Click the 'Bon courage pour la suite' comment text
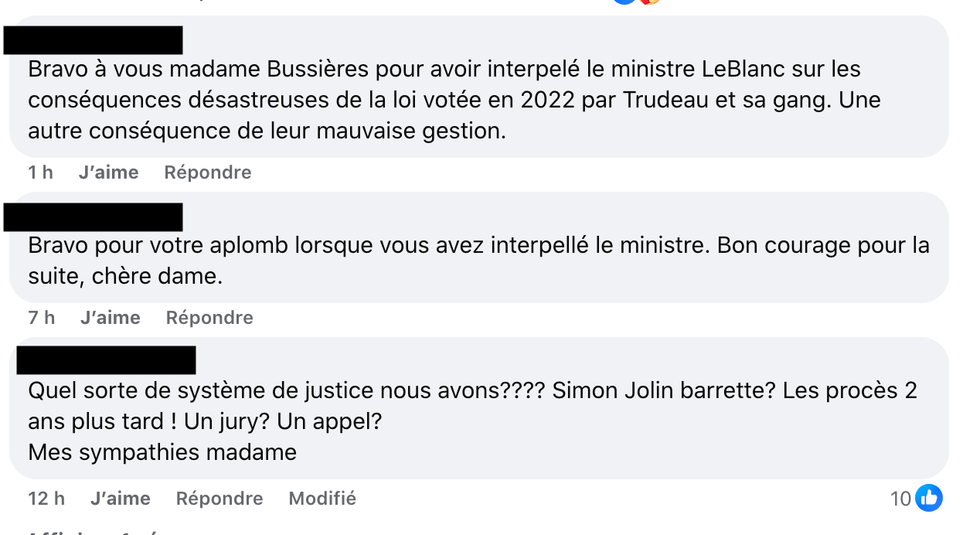The width and height of the screenshot is (980, 535). pos(478,260)
